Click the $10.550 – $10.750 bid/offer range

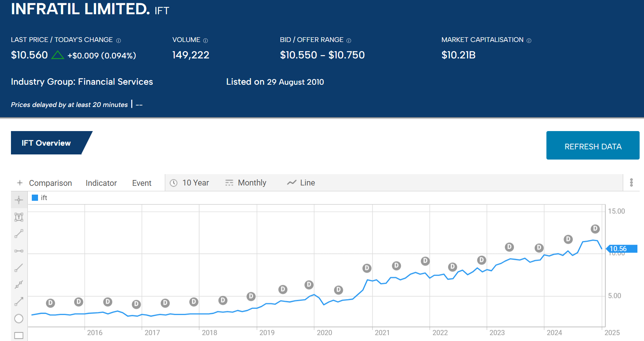322,55
